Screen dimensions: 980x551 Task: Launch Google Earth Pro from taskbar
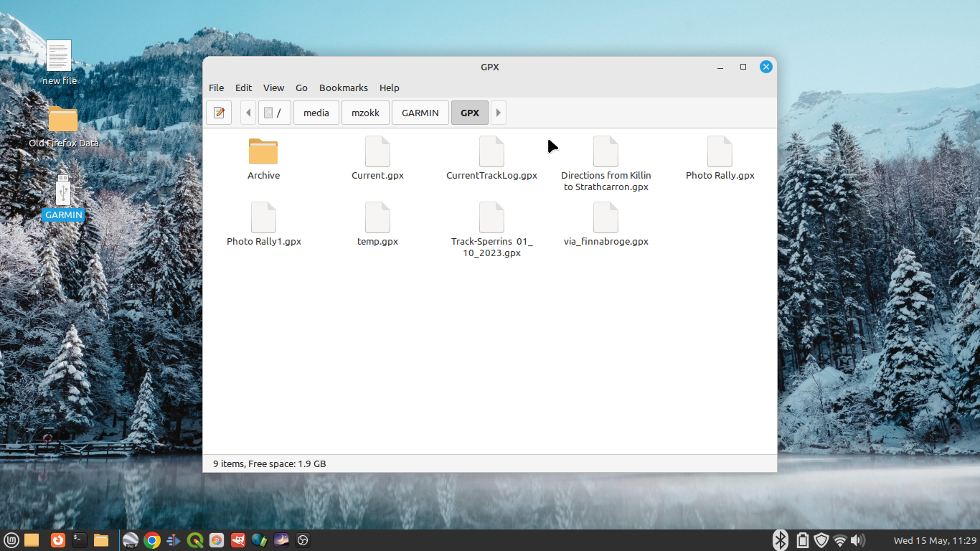(x=130, y=540)
